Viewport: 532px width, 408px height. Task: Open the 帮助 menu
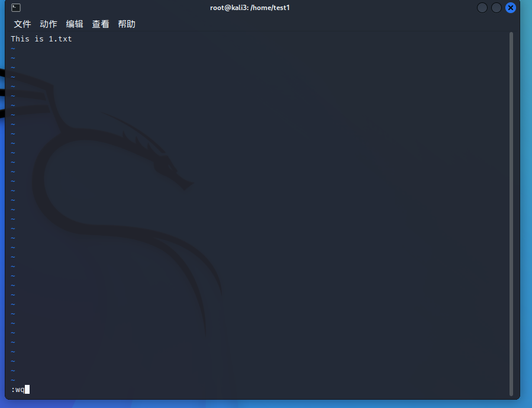pyautogui.click(x=127, y=24)
